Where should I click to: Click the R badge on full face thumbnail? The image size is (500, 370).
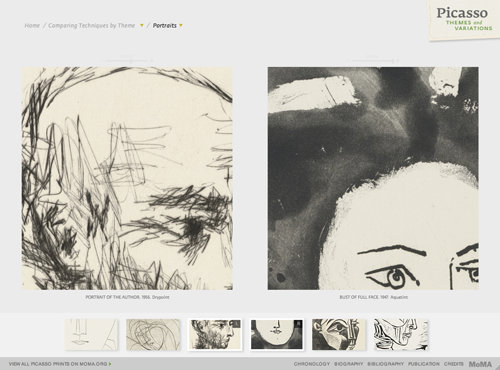click(298, 323)
